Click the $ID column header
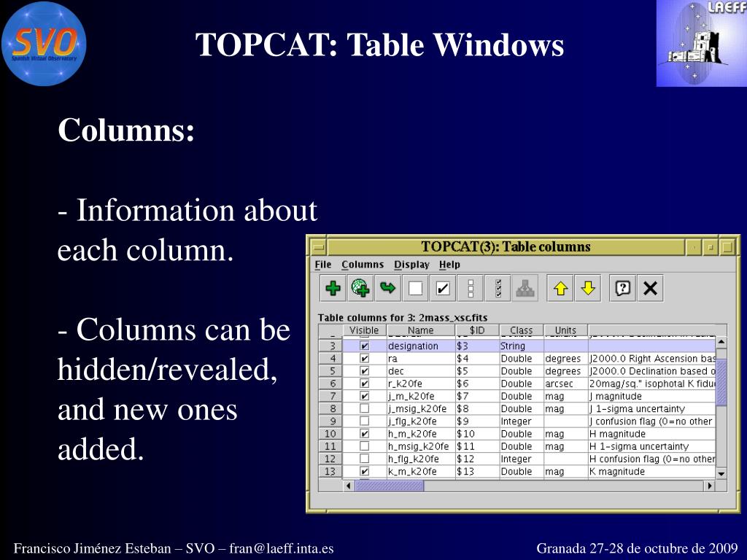 pos(477,330)
